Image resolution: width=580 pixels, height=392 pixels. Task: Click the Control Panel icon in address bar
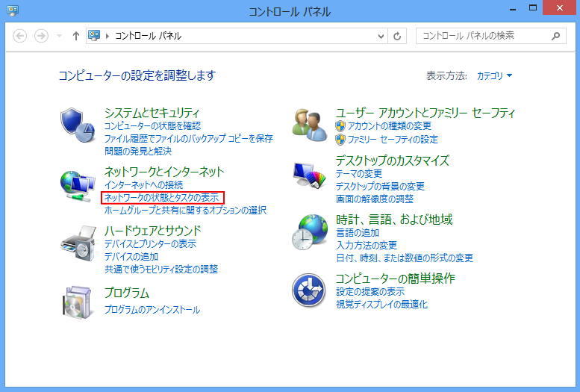coord(94,36)
